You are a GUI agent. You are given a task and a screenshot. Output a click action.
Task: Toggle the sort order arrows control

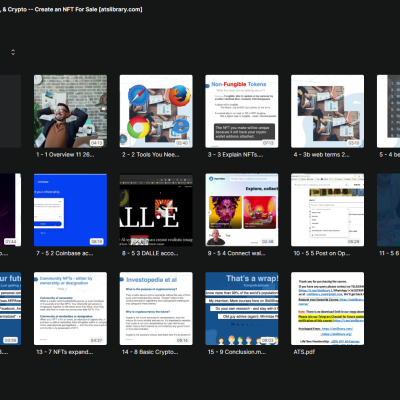(x=13, y=52)
